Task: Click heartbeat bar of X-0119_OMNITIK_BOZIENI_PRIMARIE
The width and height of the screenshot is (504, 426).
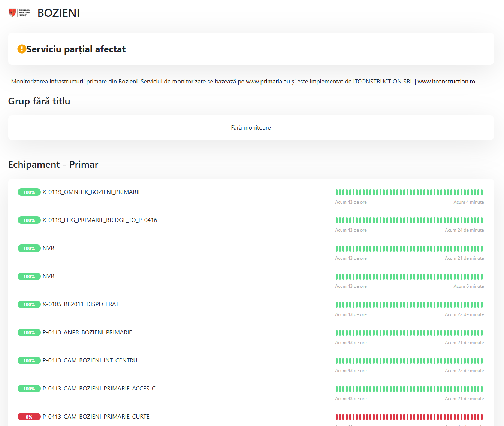Action: click(x=409, y=192)
